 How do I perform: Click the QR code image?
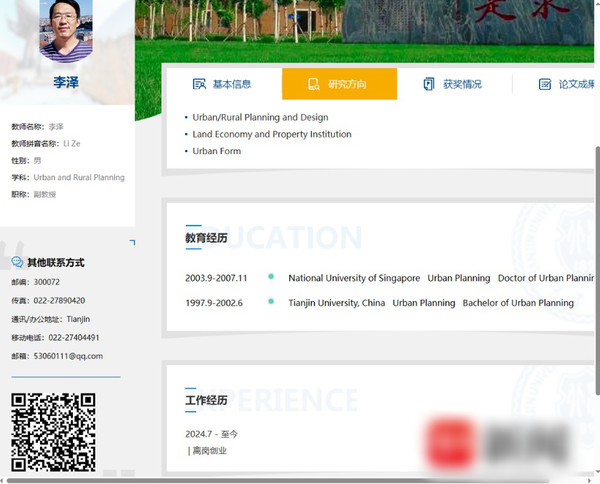[53, 432]
